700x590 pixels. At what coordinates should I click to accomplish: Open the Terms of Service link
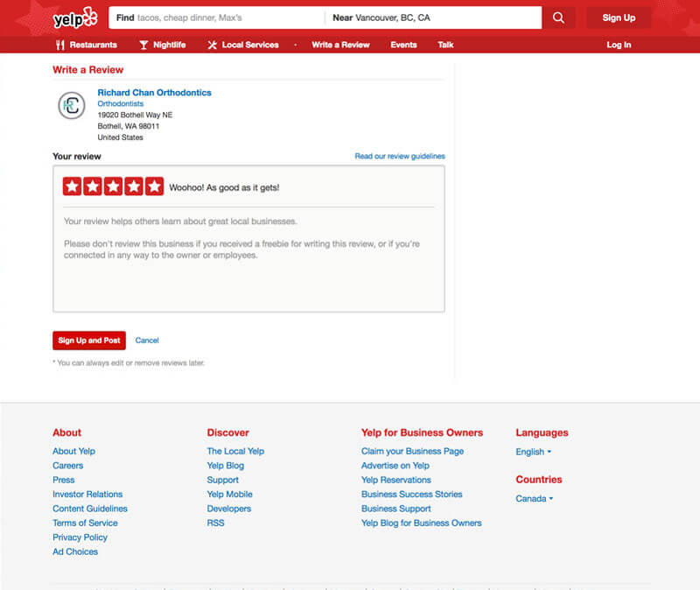pyautogui.click(x=85, y=523)
